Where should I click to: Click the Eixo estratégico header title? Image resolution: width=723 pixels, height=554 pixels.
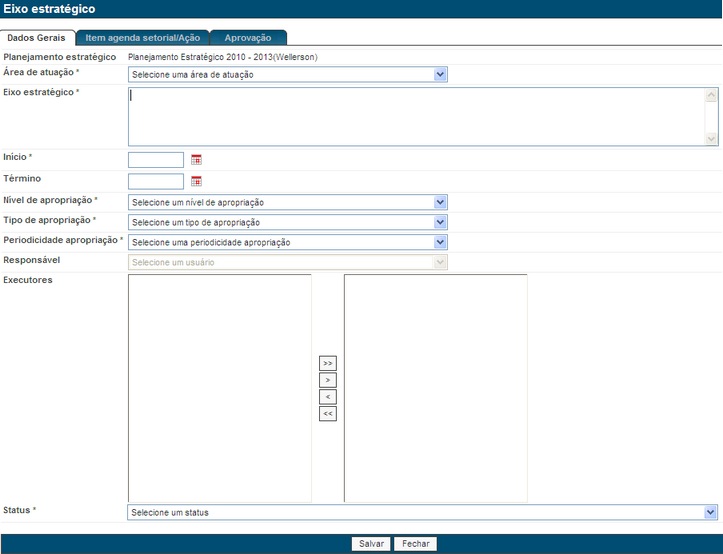pyautogui.click(x=49, y=9)
